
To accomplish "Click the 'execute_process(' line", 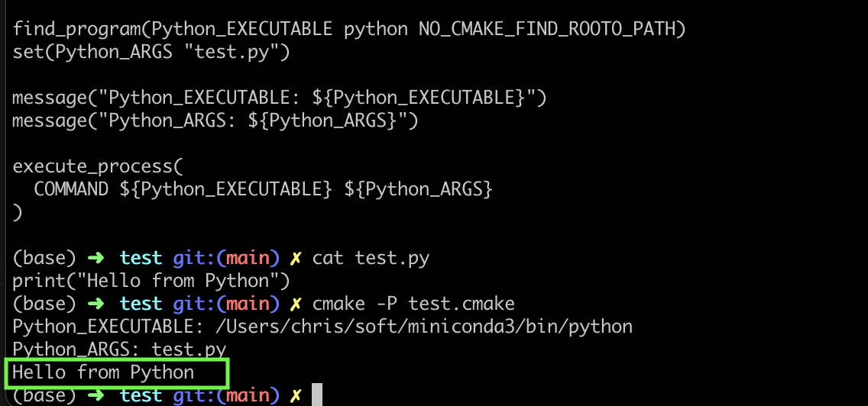I will [98, 166].
